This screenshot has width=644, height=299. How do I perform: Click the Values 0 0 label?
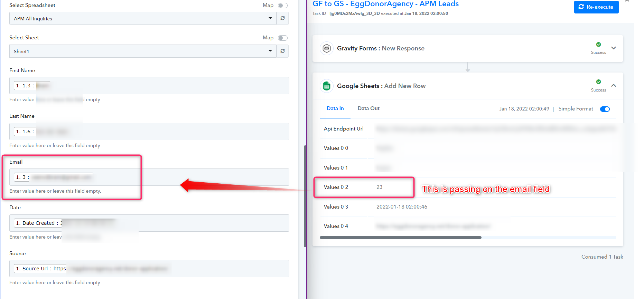[x=336, y=148]
